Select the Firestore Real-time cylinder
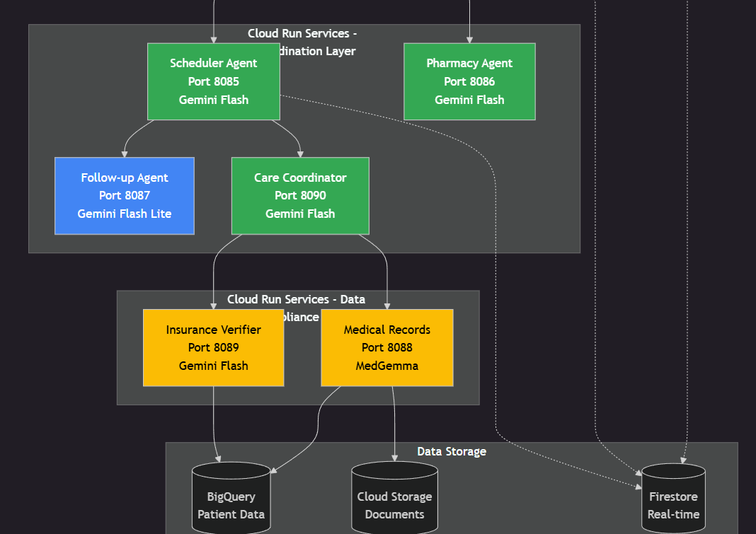The height and width of the screenshot is (534, 756). point(674,499)
